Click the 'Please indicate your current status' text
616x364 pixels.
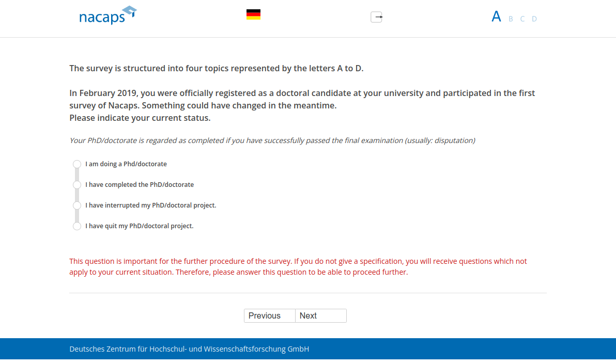(140, 118)
